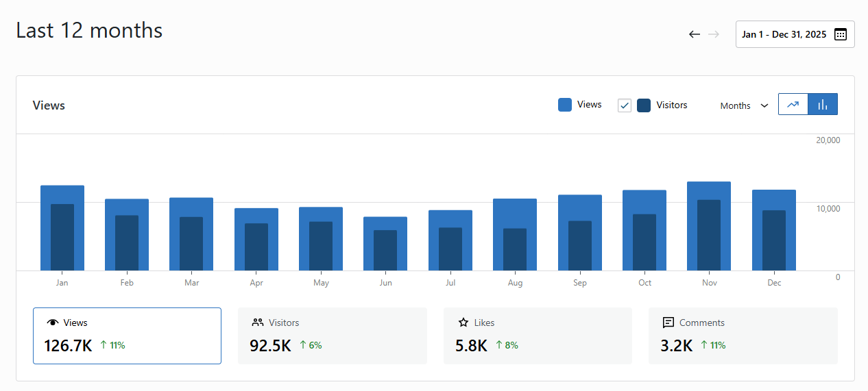Viewport: 868px width, 391px height.
Task: Click the speech bubble Comments icon
Action: pos(668,323)
